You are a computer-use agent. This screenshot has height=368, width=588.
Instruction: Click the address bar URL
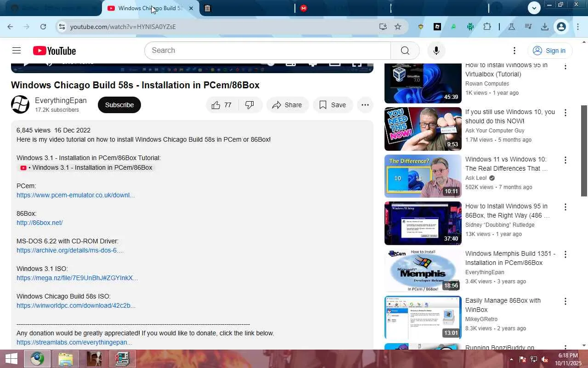[x=123, y=27]
